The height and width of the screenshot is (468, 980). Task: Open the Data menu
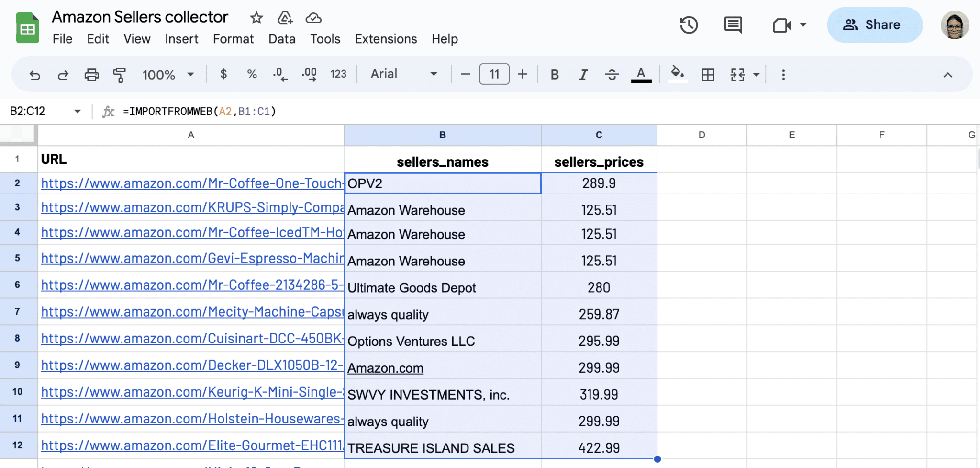[x=282, y=39]
